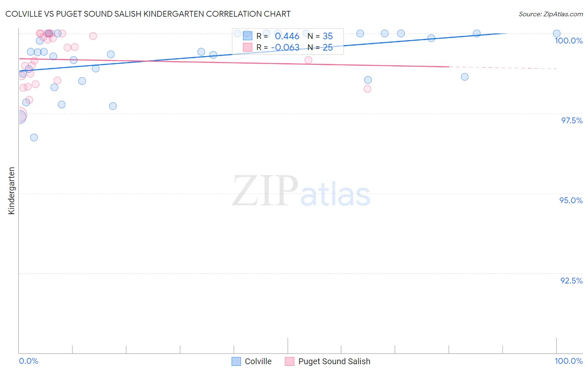
Task: Click the 95.0% y-axis tick label
Action: pos(571,200)
